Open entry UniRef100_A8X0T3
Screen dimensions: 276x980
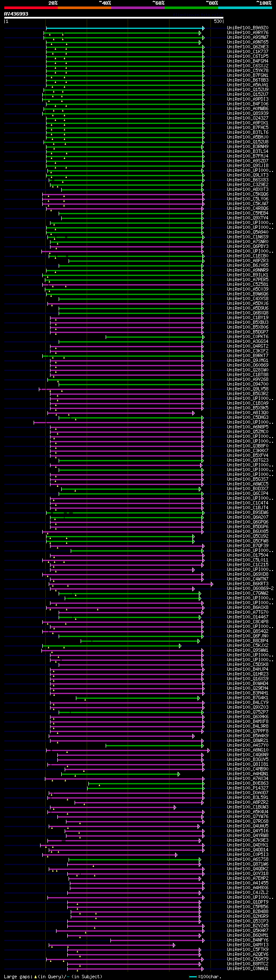pyautogui.click(x=248, y=190)
